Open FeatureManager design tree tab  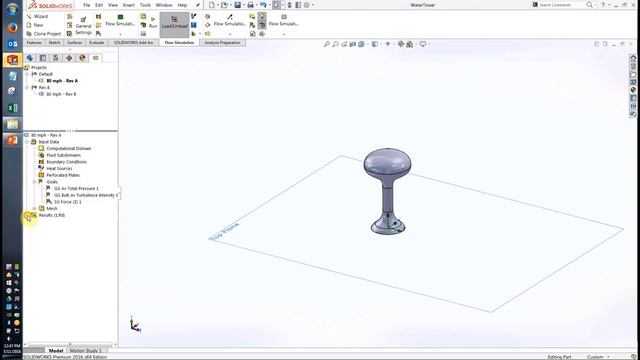29,58
